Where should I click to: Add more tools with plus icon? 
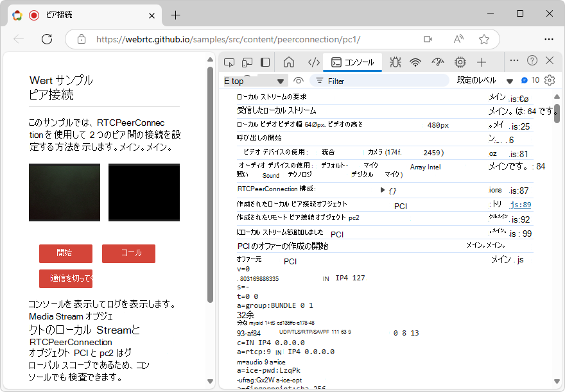tap(482, 62)
